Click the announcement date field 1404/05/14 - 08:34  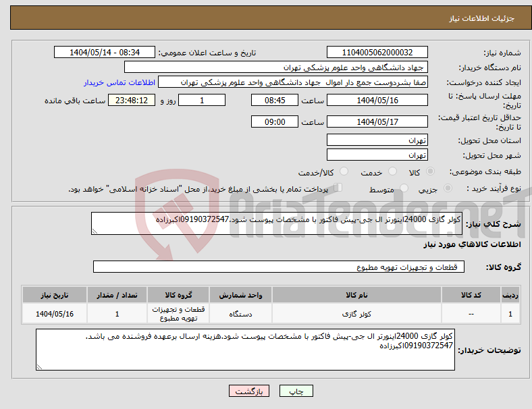(x=105, y=52)
